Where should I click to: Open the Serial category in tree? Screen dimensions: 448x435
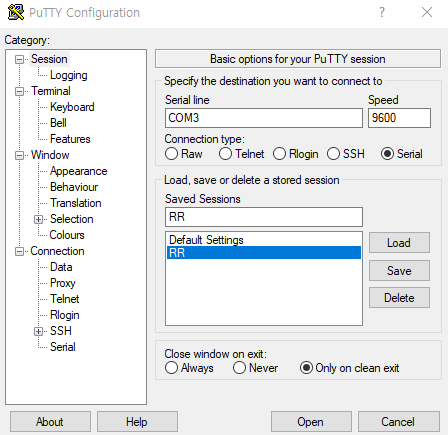coord(63,347)
